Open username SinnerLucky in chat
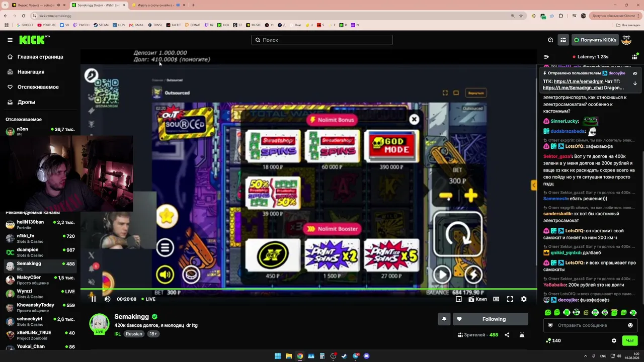 565,121
